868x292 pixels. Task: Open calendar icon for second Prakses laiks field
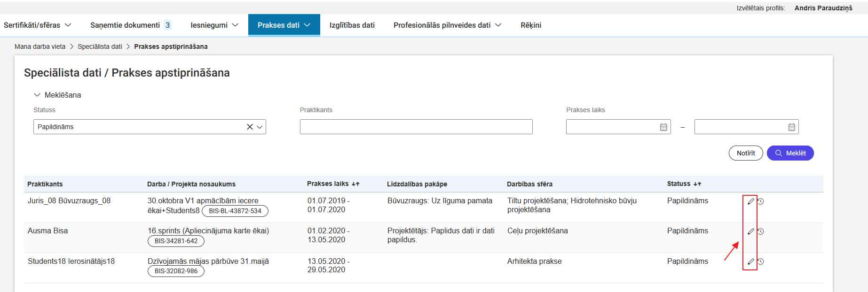click(x=792, y=126)
